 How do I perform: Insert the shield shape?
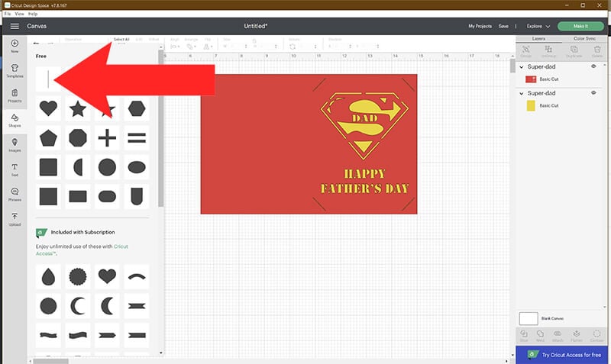(x=137, y=197)
